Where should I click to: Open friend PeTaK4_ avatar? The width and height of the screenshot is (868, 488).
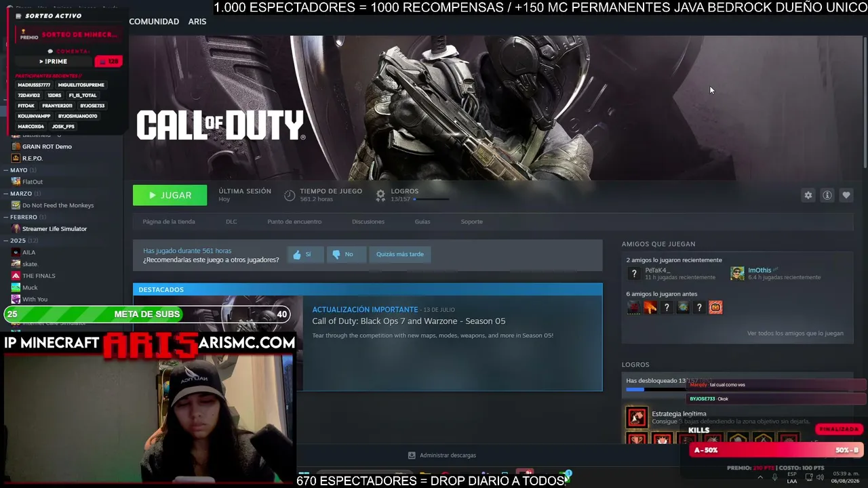point(634,273)
